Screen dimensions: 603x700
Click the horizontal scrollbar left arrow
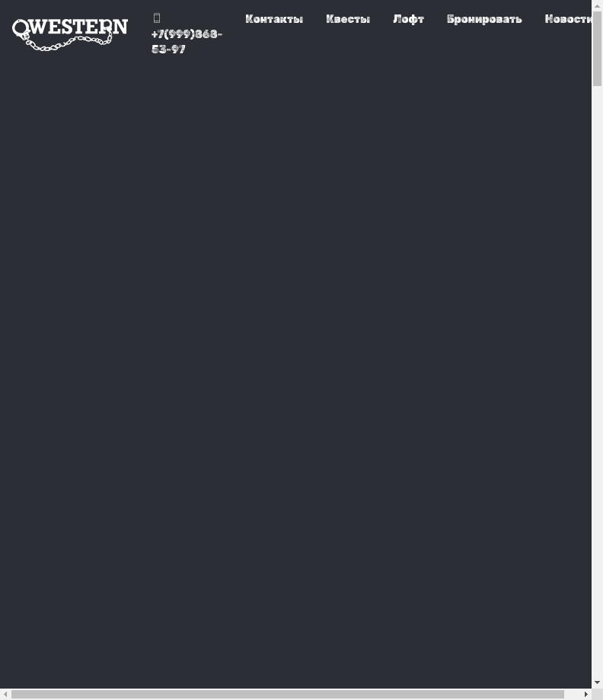(x=5, y=694)
